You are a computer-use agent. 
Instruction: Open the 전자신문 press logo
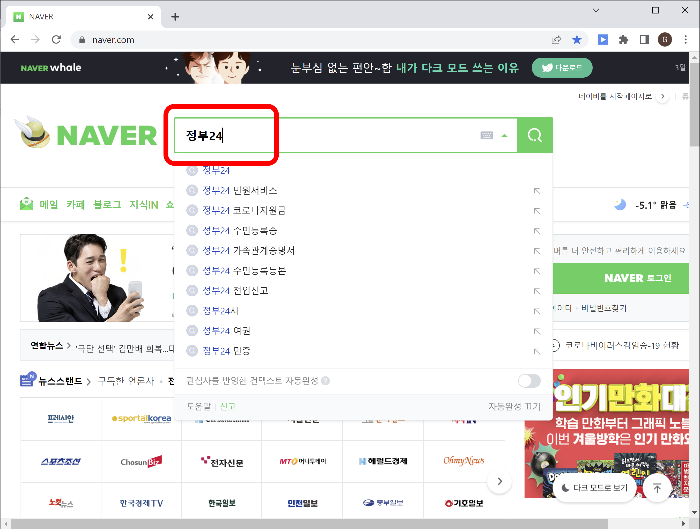[221, 462]
